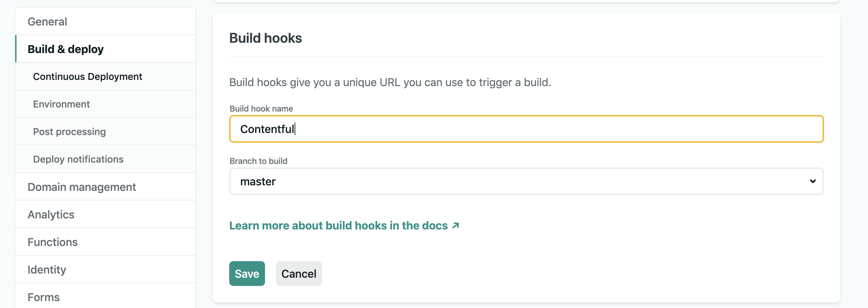The image size is (868, 308).
Task: Open the General settings section
Action: (47, 22)
